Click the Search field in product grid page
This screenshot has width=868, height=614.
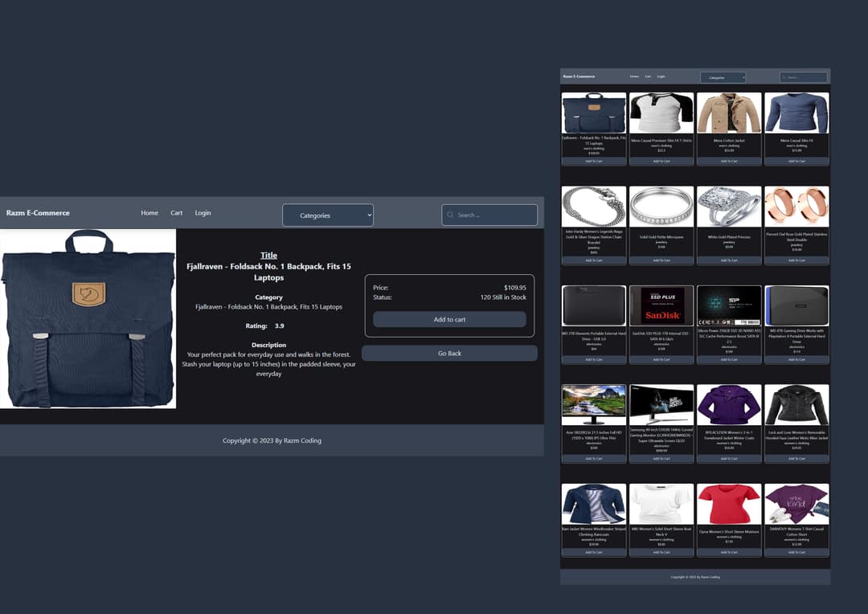[803, 77]
